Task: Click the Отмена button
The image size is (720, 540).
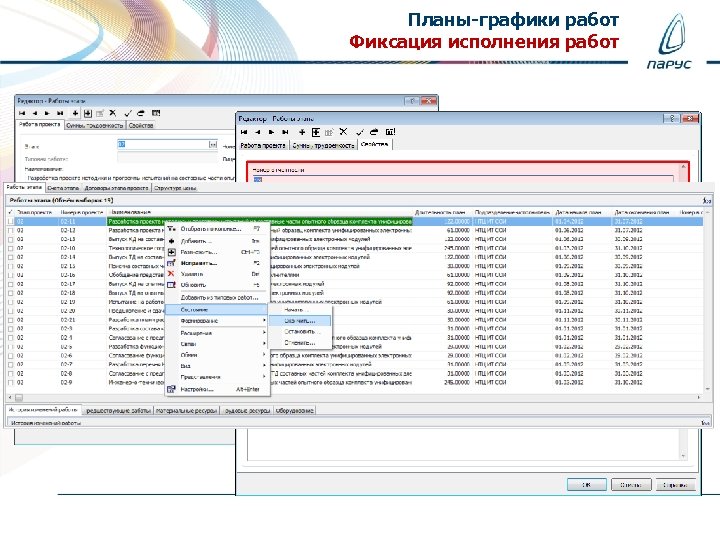Action: 631,484
